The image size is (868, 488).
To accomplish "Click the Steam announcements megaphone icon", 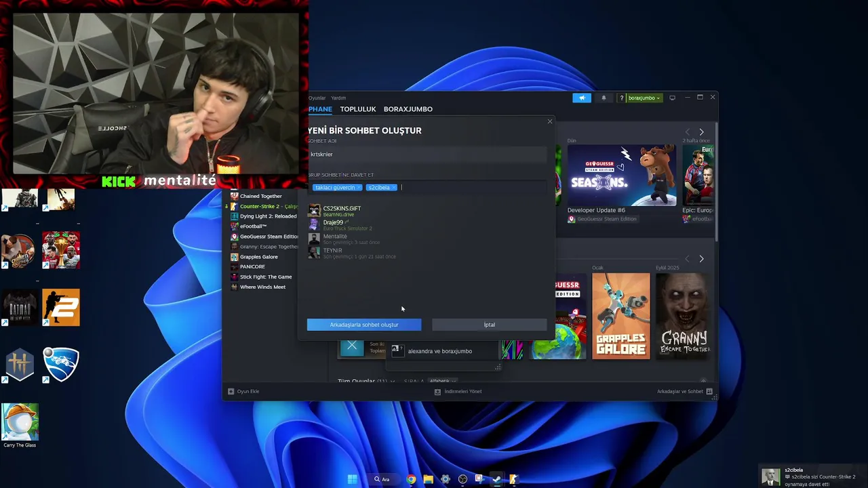I will point(582,98).
